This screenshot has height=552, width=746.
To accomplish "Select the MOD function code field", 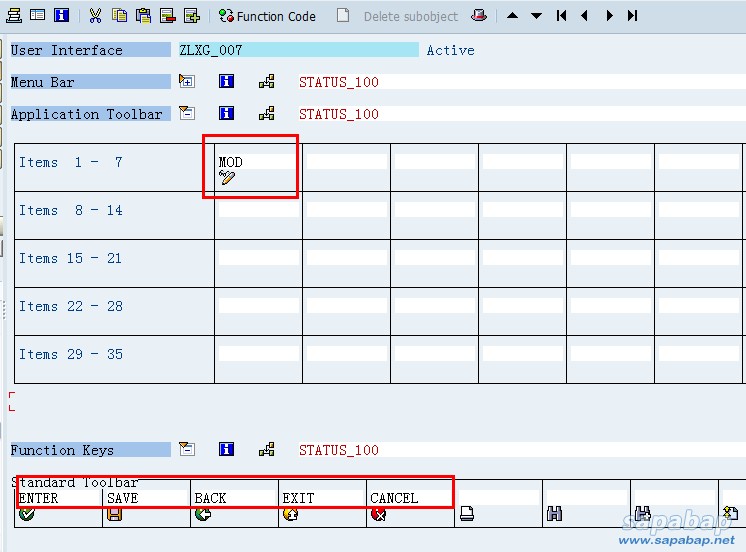I will 256,162.
